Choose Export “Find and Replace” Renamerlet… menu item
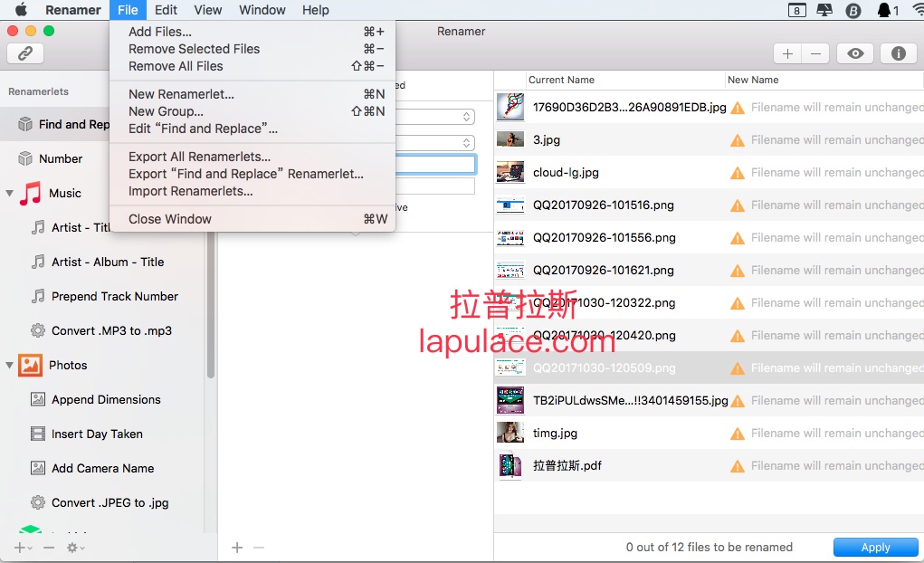This screenshot has height=563, width=924. pos(252,174)
